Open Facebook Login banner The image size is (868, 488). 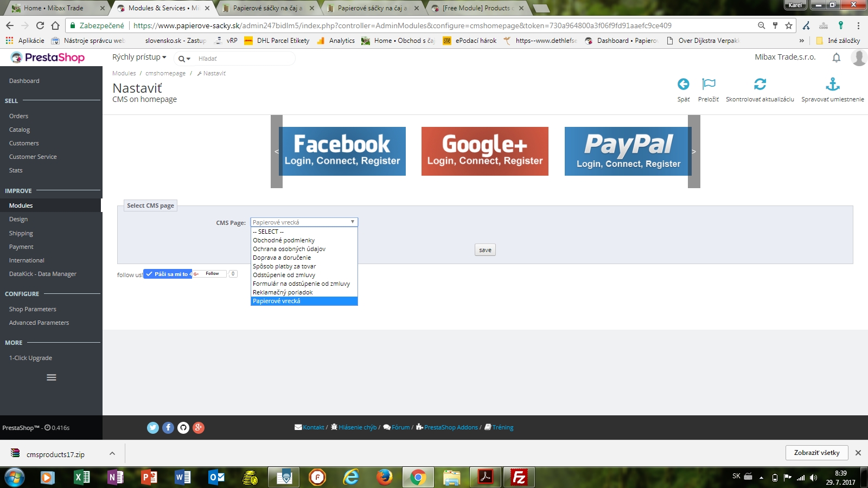(342, 151)
